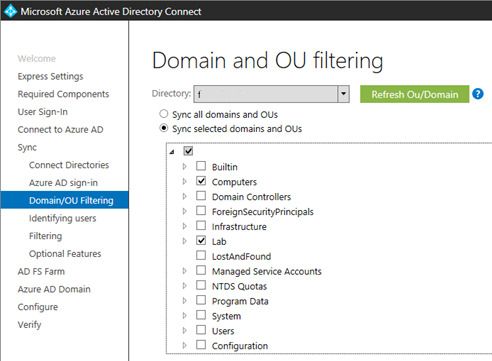Check the NTDS Quotas checkbox
This screenshot has height=361, width=492.
(201, 285)
